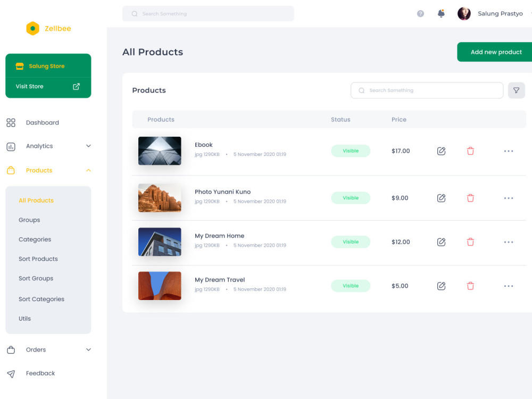Open more options for My Dream Travel

[508, 286]
